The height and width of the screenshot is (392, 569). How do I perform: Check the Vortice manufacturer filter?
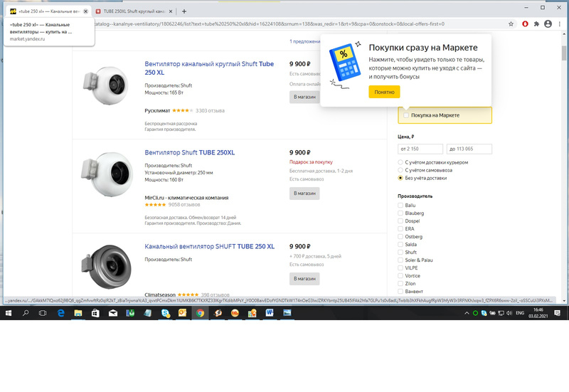[400, 276]
